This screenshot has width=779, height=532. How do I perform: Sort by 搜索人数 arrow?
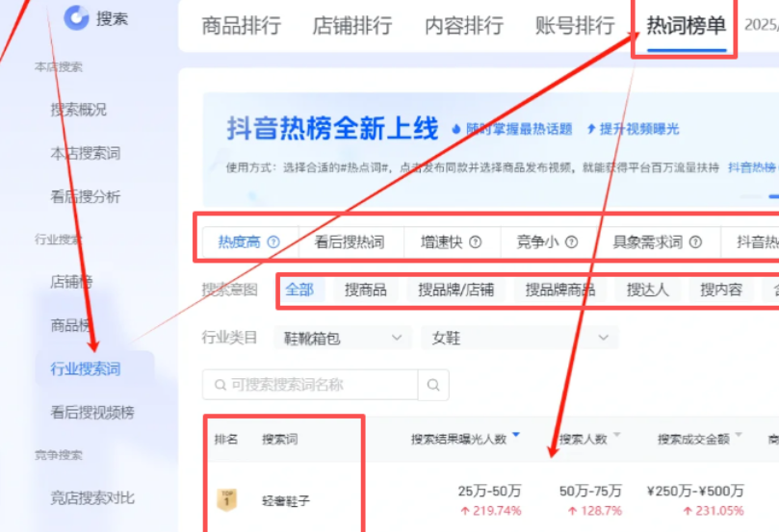pyautogui.click(x=616, y=435)
